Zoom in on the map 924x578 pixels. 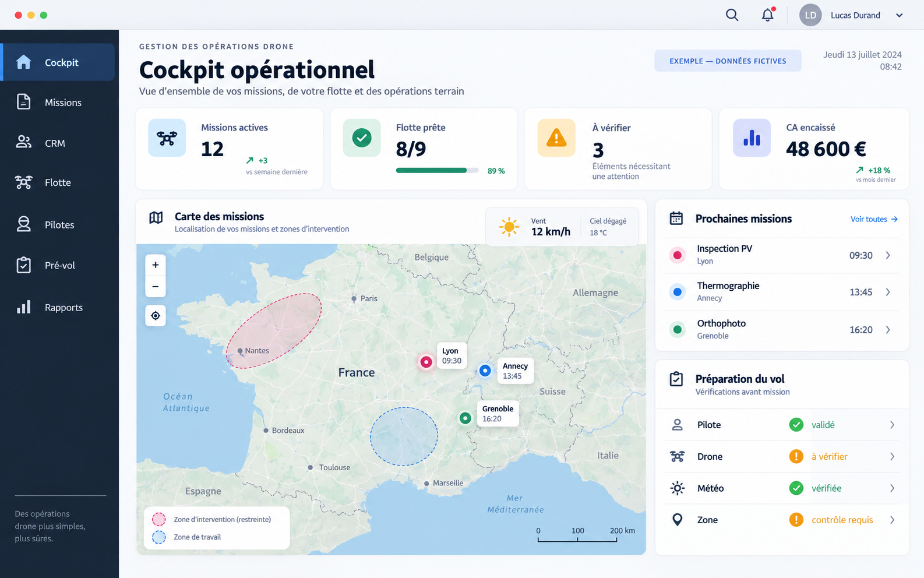point(156,265)
